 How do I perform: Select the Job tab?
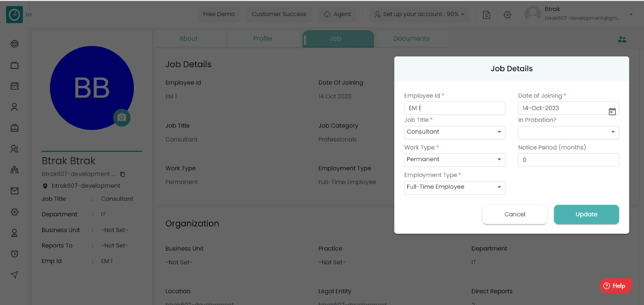338,39
